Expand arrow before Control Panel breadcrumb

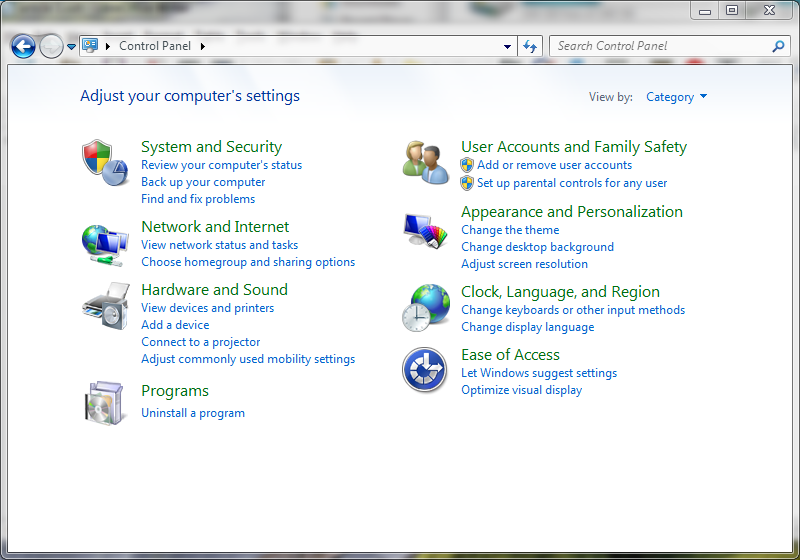point(108,46)
